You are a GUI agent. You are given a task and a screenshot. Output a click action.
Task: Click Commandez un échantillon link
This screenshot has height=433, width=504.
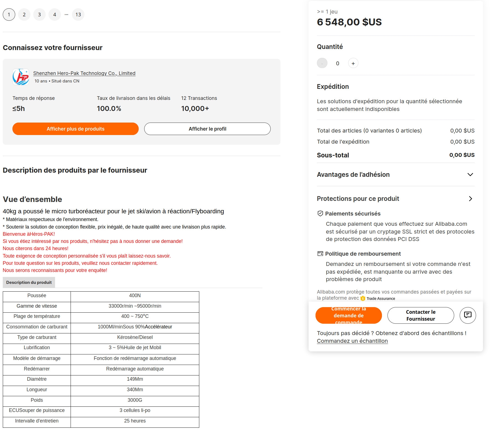tap(352, 341)
